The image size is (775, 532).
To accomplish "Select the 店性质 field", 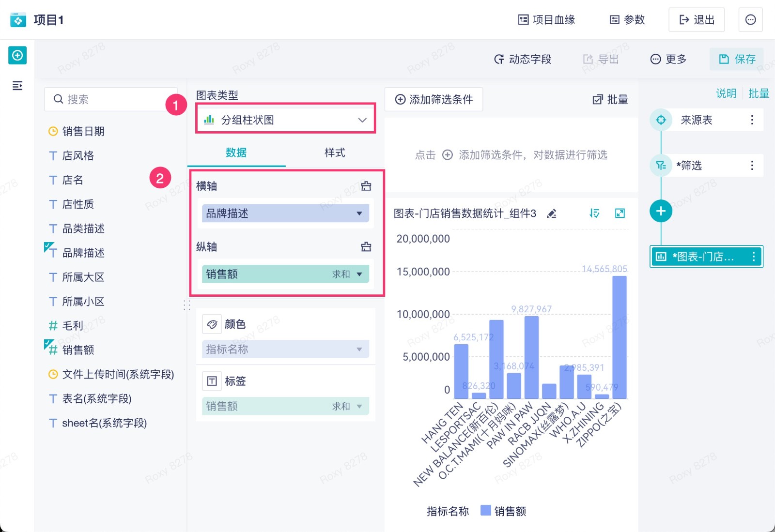I will coord(72,204).
